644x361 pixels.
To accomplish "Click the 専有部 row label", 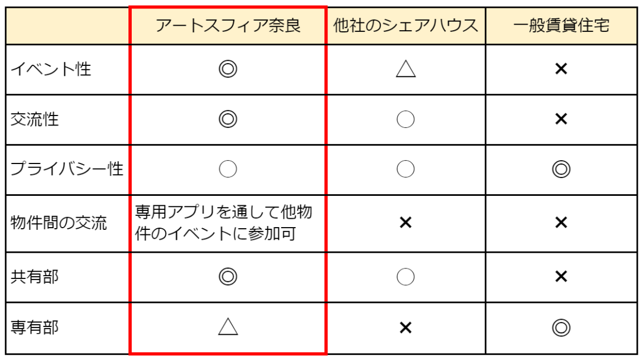I will (35, 328).
